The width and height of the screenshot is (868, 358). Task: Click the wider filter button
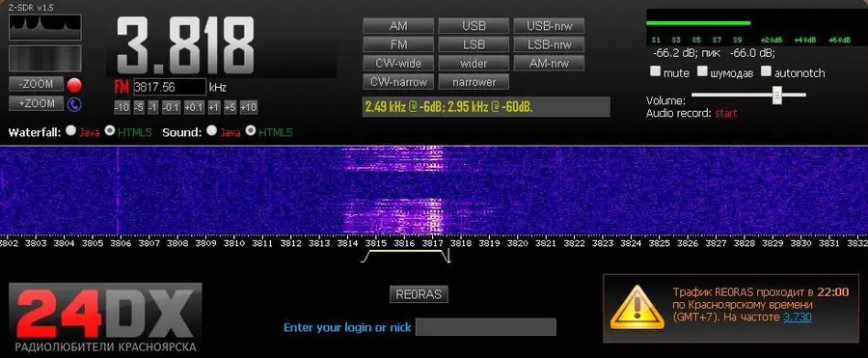point(474,63)
